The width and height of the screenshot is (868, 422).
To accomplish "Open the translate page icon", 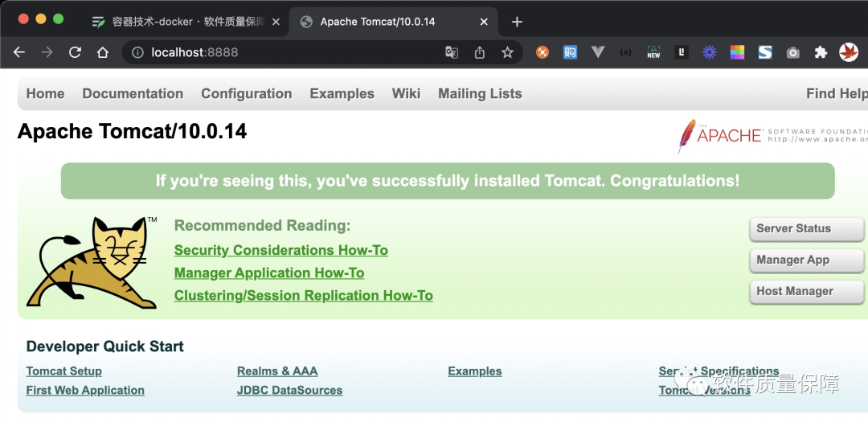I will 452,52.
